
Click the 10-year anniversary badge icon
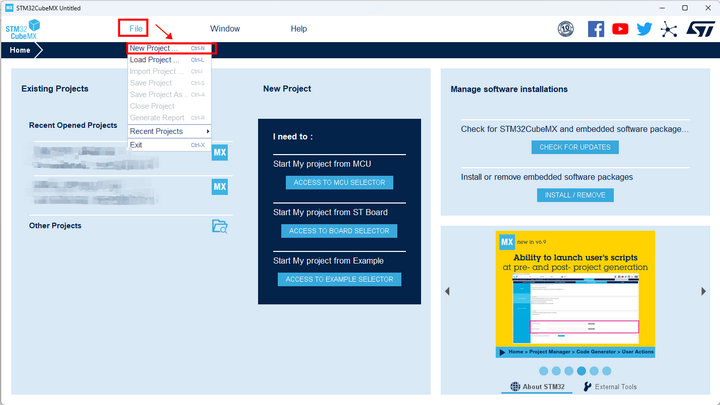(566, 29)
